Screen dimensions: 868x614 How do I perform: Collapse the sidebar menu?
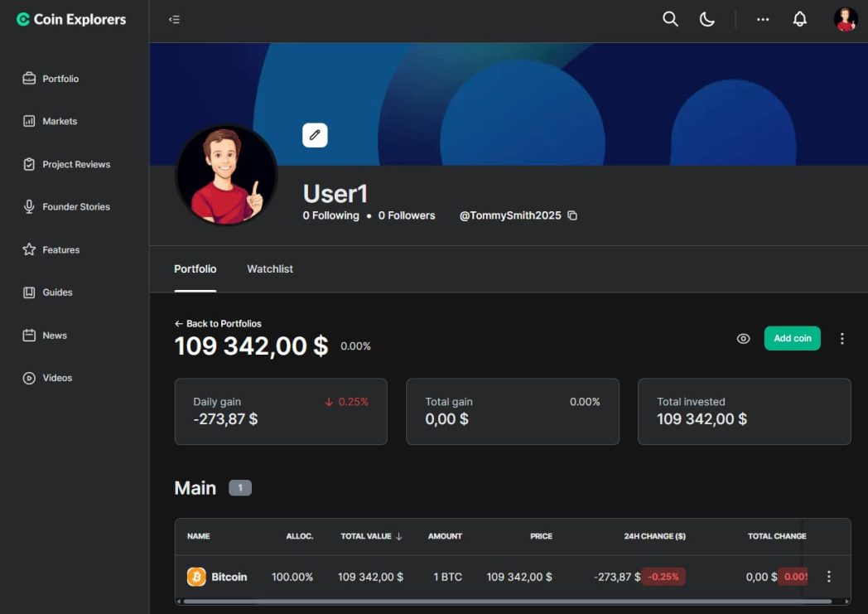pos(174,19)
